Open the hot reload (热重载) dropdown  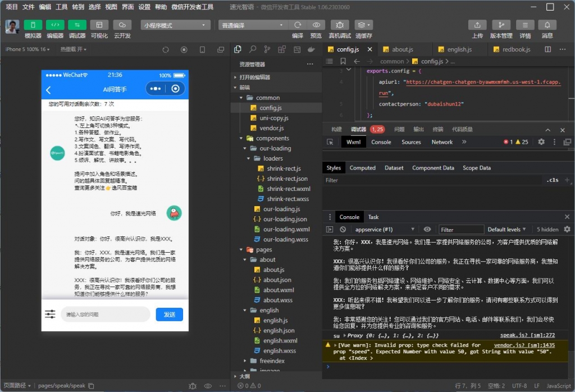pos(74,49)
